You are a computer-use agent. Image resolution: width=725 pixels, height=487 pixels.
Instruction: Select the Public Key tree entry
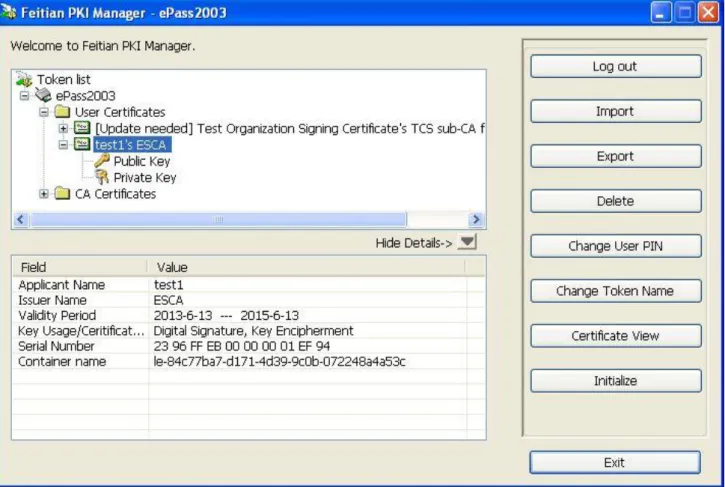[142, 161]
